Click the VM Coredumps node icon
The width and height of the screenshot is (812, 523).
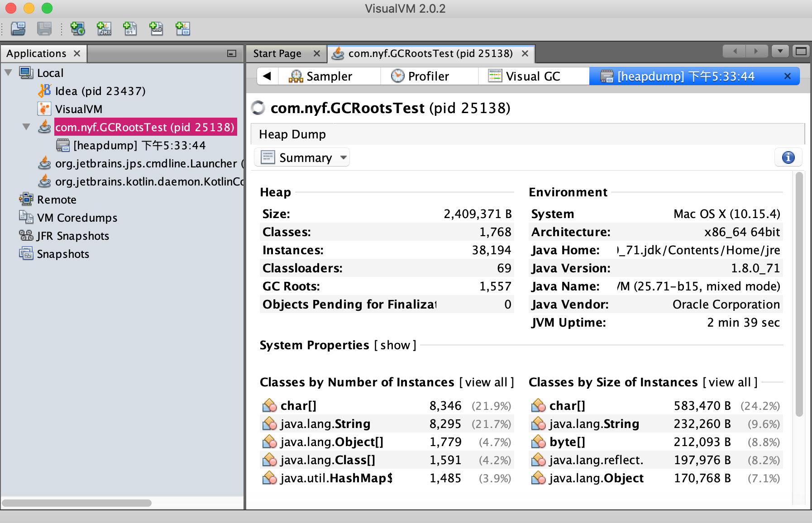[x=26, y=217]
